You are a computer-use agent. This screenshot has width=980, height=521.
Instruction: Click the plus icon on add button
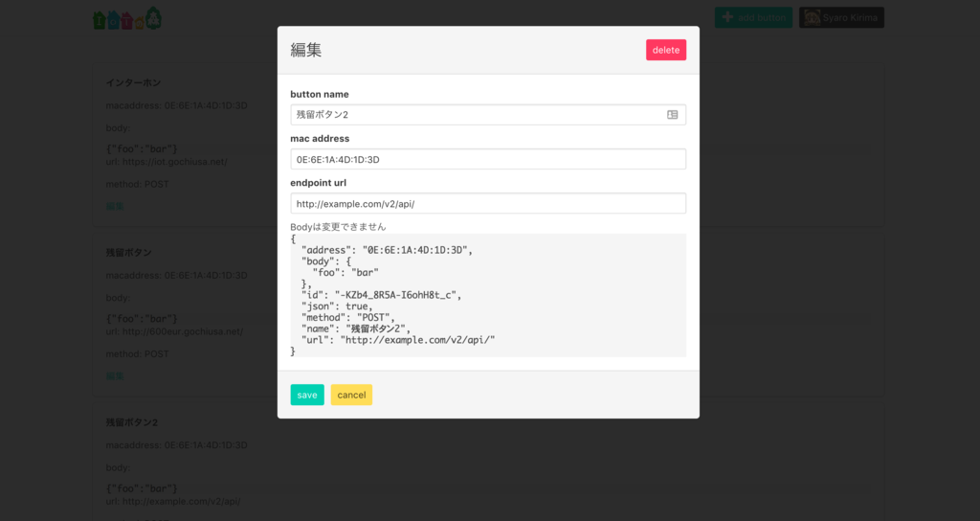tap(727, 17)
